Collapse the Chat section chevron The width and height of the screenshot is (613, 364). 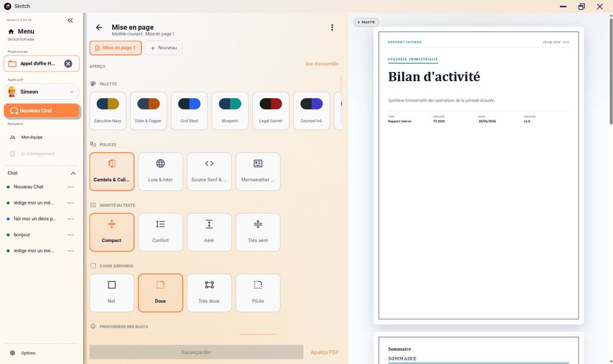[73, 173]
